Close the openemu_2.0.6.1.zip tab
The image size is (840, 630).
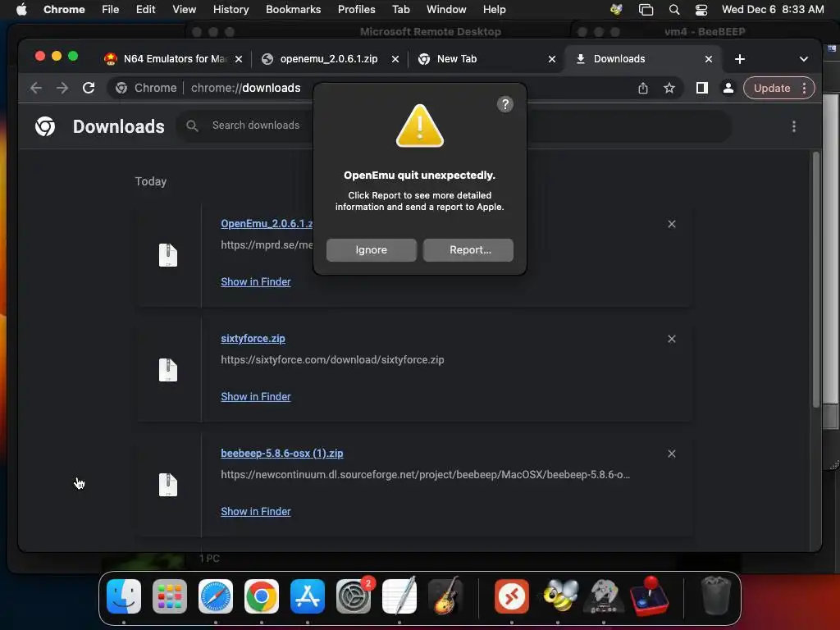pyautogui.click(x=395, y=59)
